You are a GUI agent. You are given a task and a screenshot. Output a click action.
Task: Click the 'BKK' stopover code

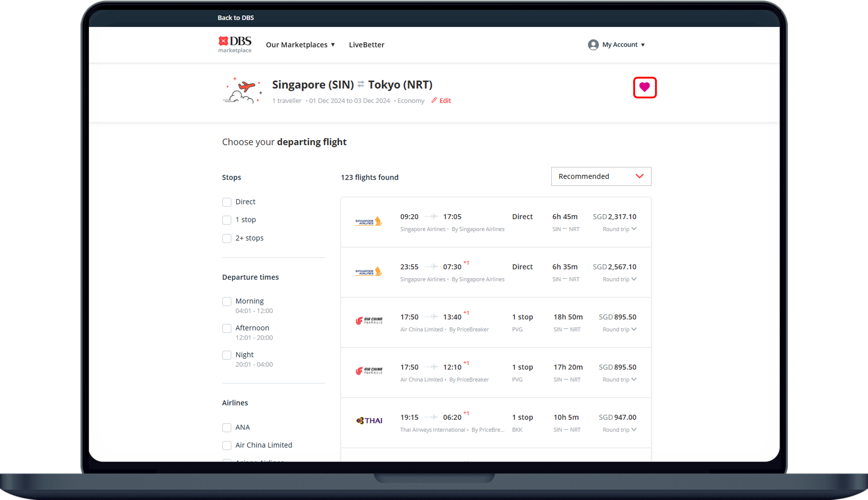click(517, 430)
